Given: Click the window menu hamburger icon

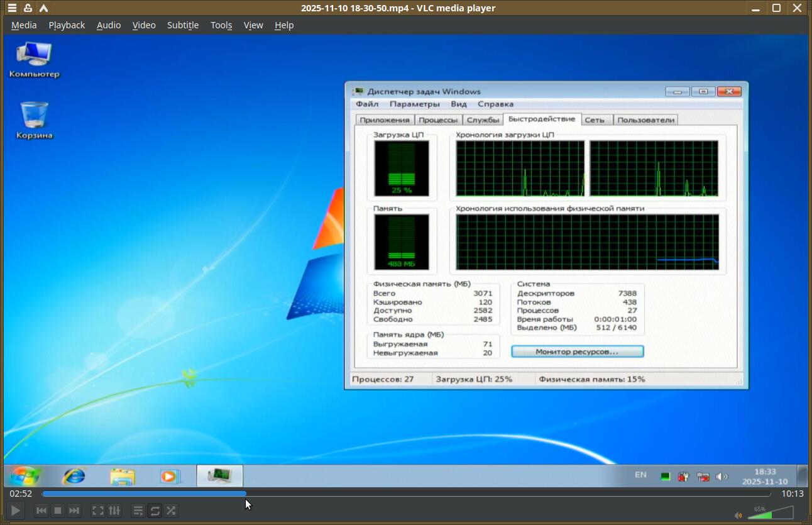Looking at the screenshot, I should coord(12,8).
